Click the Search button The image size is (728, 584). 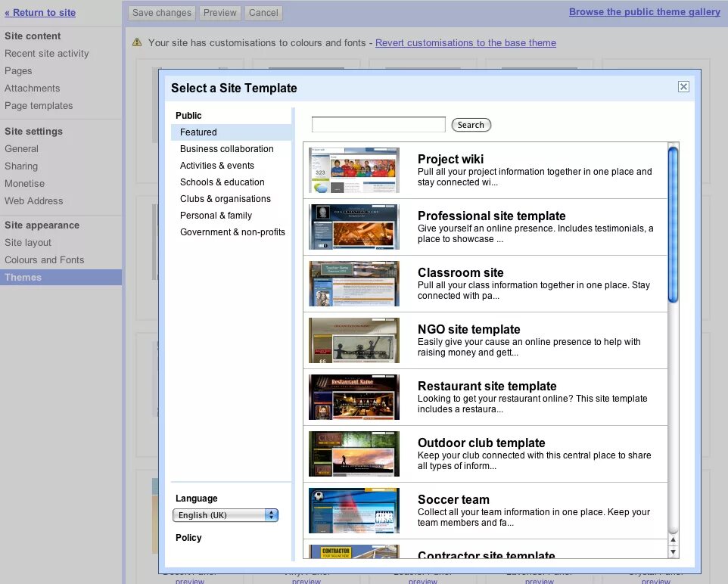click(x=471, y=125)
